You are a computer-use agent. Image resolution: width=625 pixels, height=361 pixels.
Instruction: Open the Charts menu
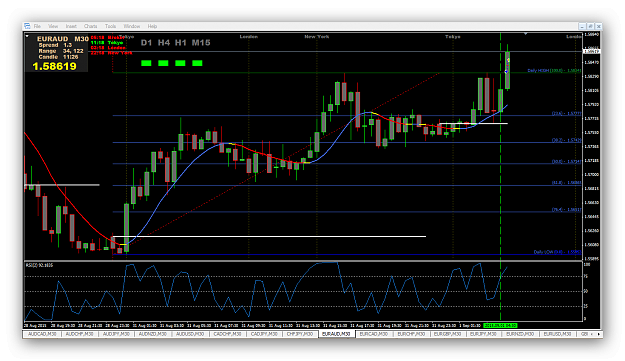tap(90, 26)
